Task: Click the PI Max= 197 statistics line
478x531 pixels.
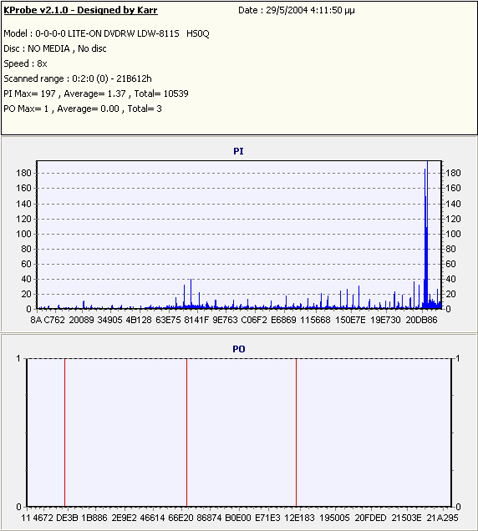Action: coord(96,93)
